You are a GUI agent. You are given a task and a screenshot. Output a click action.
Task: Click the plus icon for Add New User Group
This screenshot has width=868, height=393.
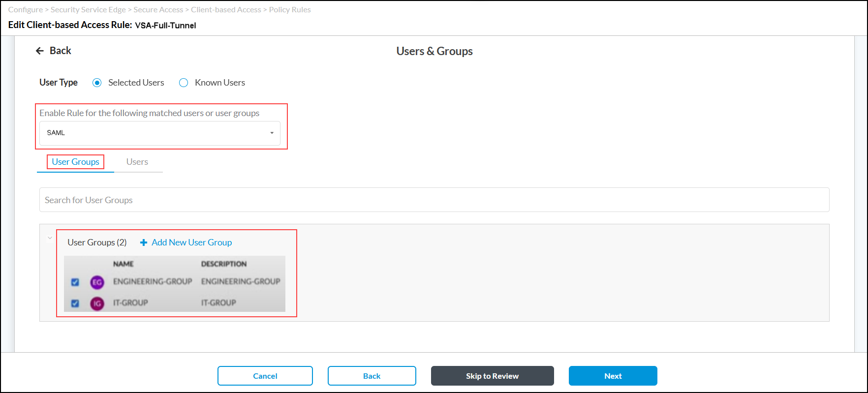pyautogui.click(x=144, y=242)
